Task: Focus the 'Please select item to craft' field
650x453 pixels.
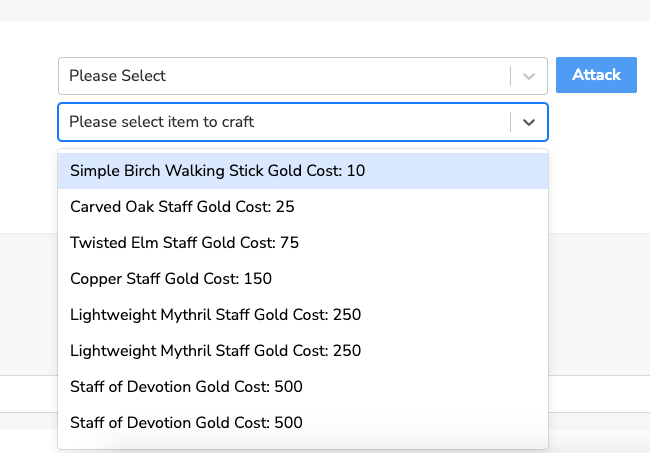Action: point(303,122)
